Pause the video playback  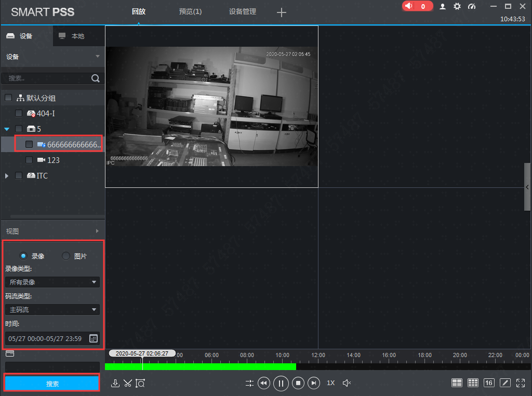point(281,384)
